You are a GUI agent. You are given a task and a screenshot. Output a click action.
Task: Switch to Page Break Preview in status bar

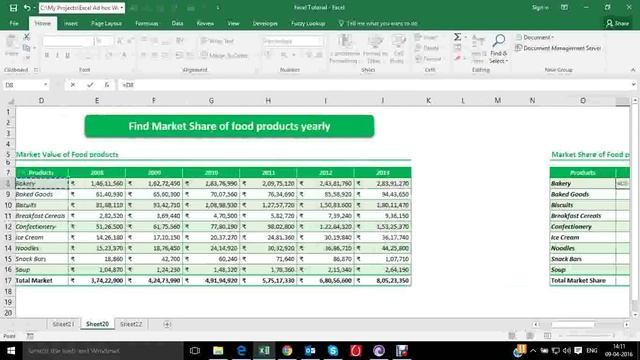pos(547,336)
